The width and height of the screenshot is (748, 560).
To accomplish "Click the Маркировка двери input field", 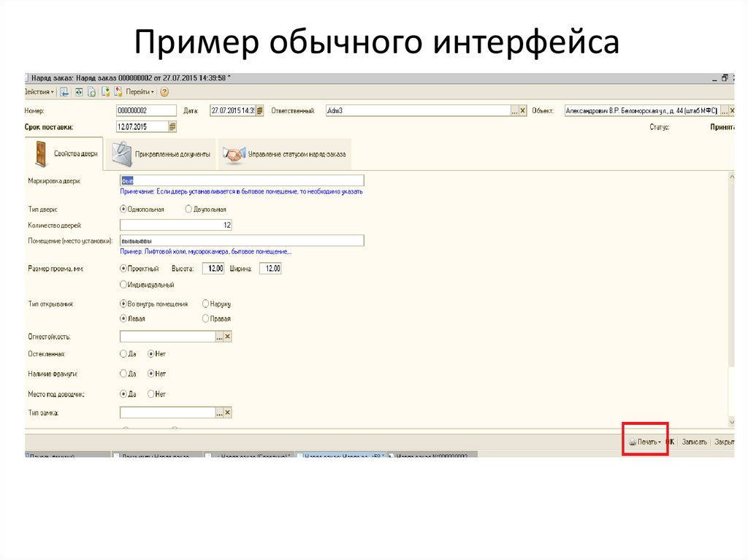I will tap(242, 180).
